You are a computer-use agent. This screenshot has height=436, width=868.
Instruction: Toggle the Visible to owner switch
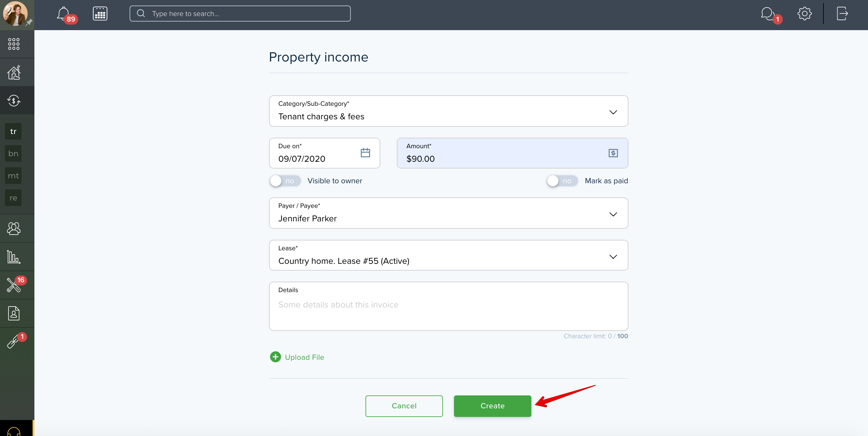pyautogui.click(x=285, y=181)
